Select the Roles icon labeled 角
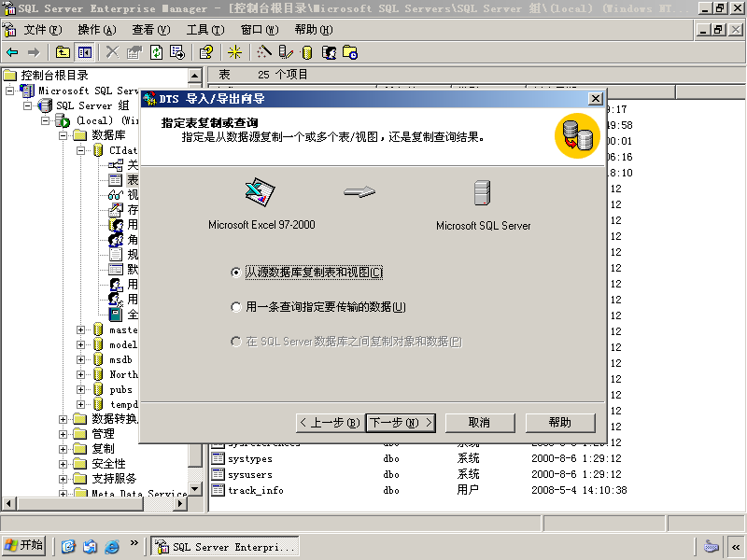Image resolution: width=747 pixels, height=560 pixels. (x=116, y=240)
